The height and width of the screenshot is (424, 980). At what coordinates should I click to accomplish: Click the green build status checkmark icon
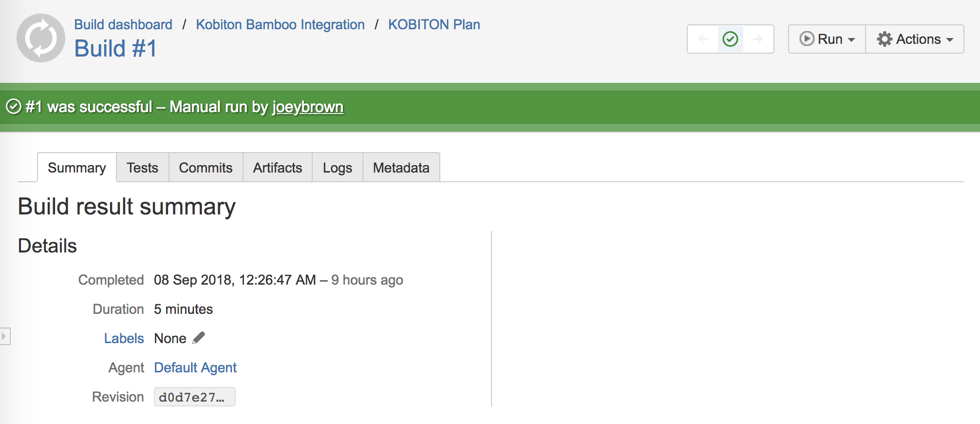[x=730, y=39]
